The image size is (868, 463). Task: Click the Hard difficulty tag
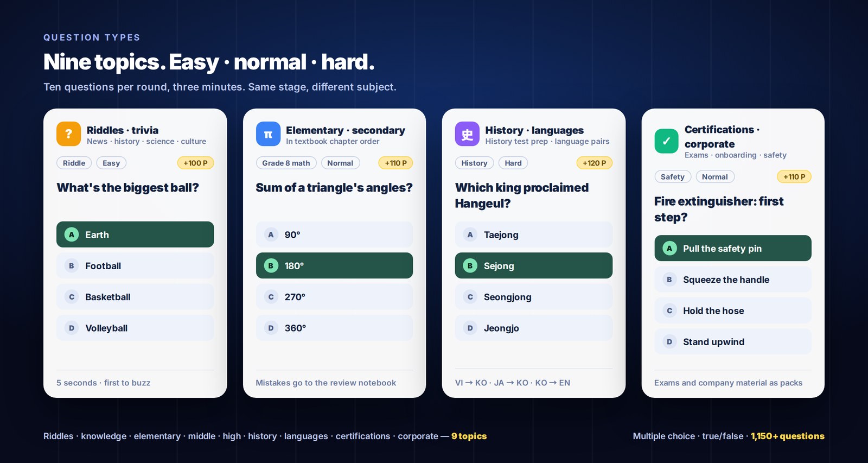513,163
